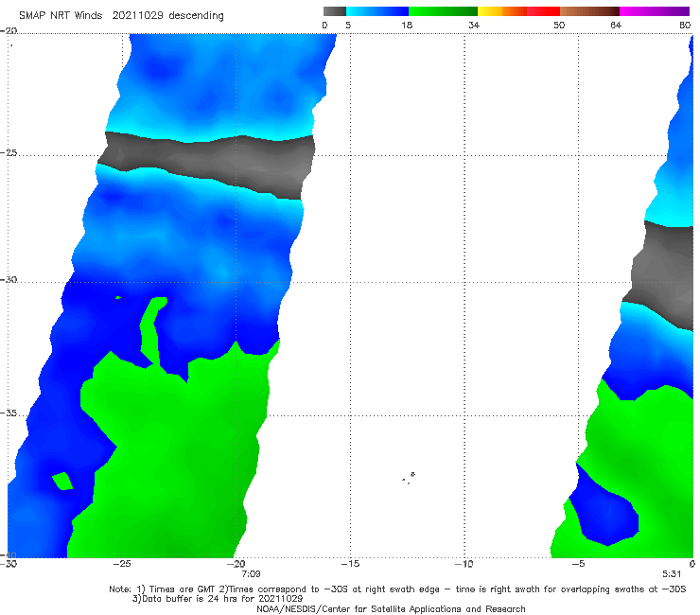Click the green 18-34 segment of the color bar
The height and width of the screenshot is (615, 700).
[x=443, y=11]
